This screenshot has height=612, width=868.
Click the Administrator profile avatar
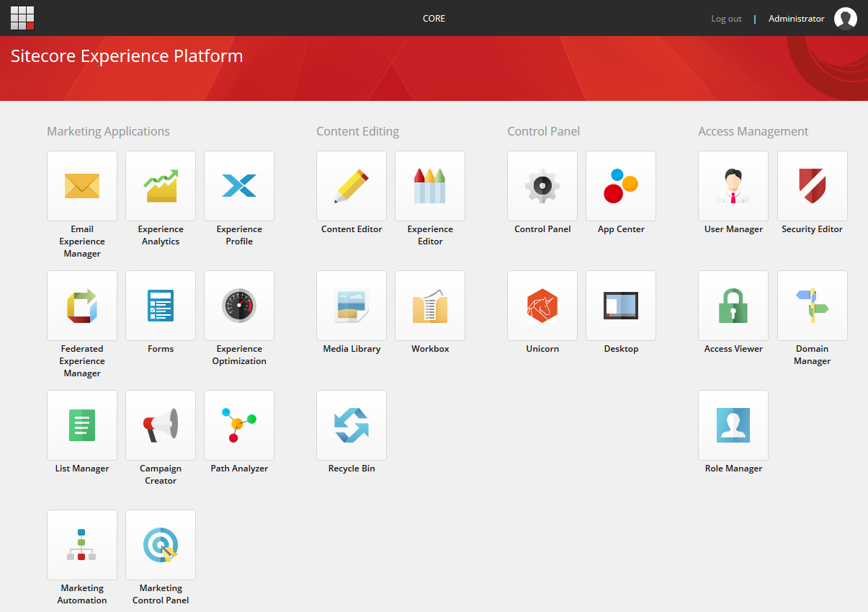846,19
